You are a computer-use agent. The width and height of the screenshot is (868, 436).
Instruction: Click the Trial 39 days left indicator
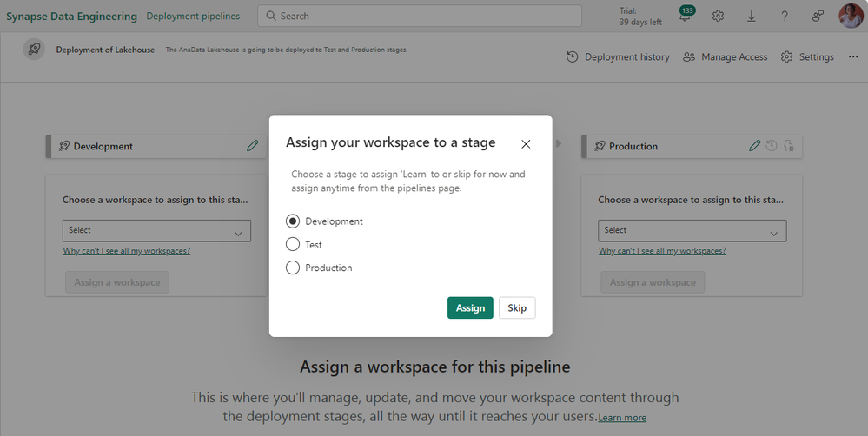click(x=640, y=16)
